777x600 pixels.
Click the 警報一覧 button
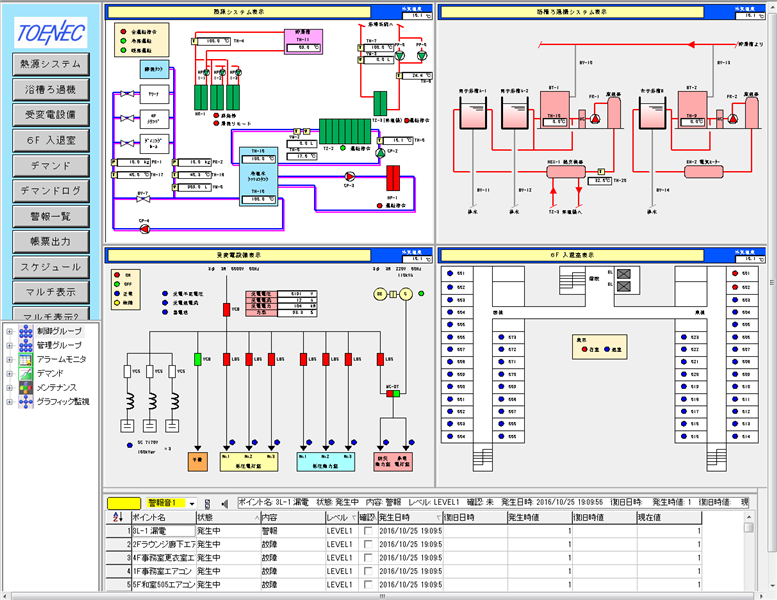[x=51, y=217]
